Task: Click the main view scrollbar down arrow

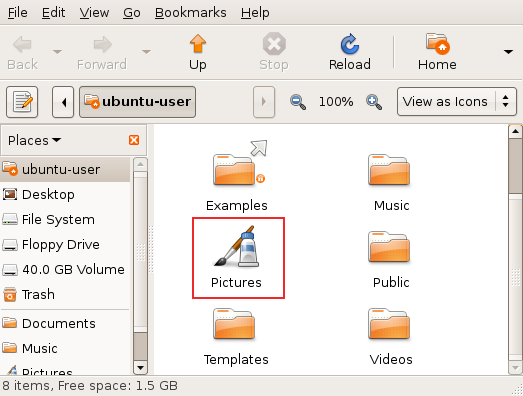Action: 515,368
